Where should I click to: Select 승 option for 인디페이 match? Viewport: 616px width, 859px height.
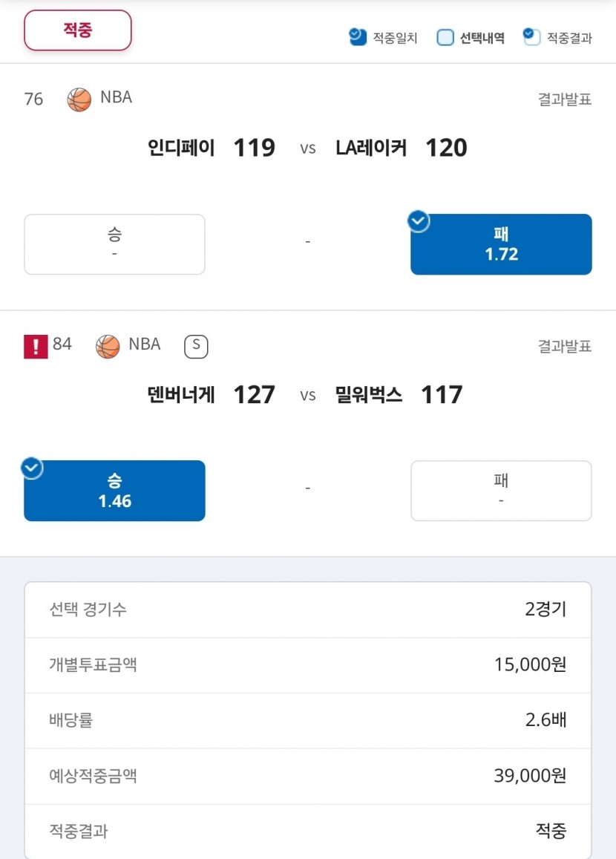tap(114, 244)
